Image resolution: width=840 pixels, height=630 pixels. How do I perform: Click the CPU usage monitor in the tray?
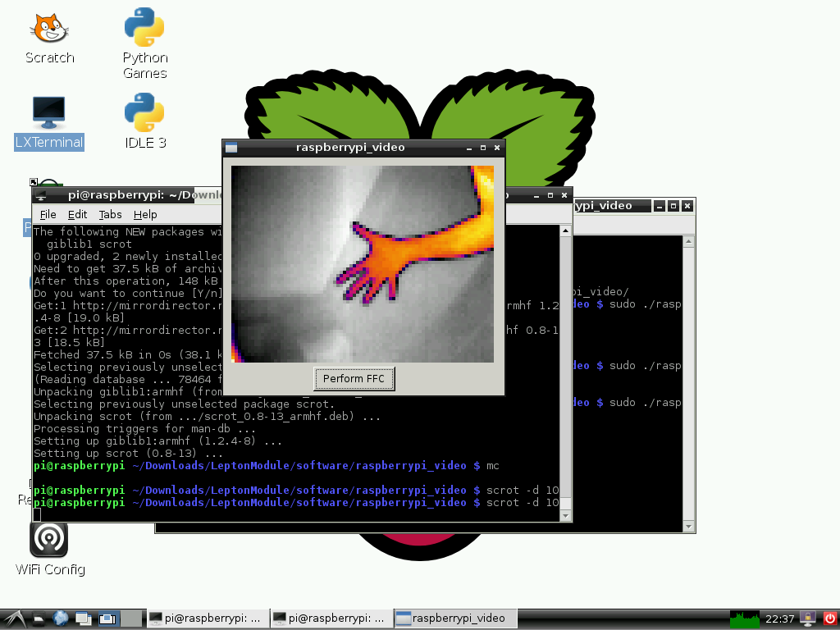(x=745, y=619)
